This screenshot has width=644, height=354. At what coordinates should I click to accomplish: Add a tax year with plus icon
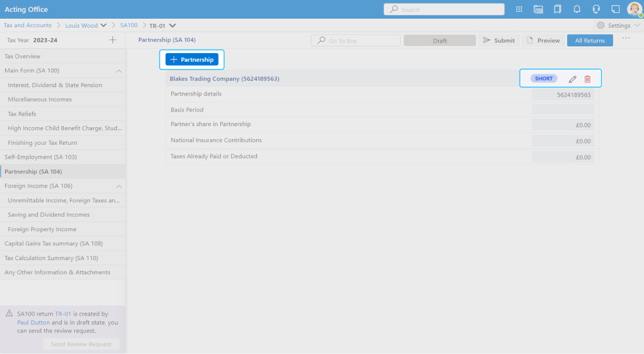click(x=112, y=40)
